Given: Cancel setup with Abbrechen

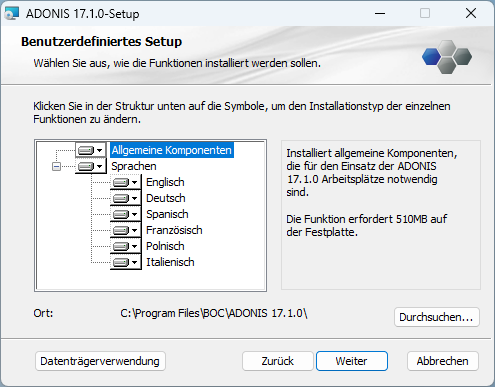Looking at the screenshot, I should click(443, 361).
